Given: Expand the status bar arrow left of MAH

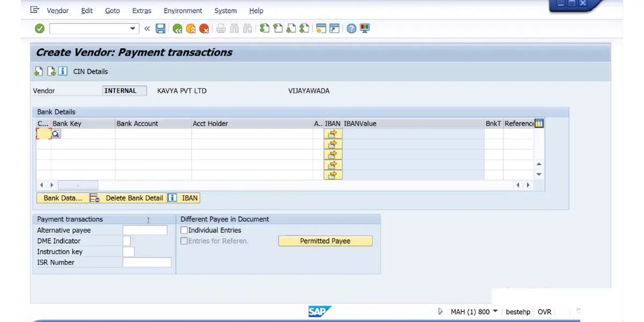Looking at the screenshot, I should [441, 311].
